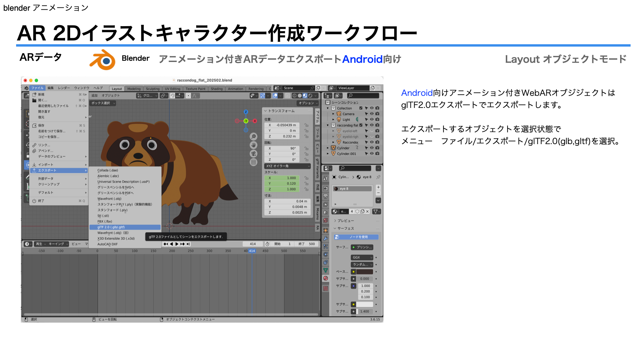This screenshot has height=362, width=644.
Task: Open Material properties tab icon
Action: click(325, 279)
